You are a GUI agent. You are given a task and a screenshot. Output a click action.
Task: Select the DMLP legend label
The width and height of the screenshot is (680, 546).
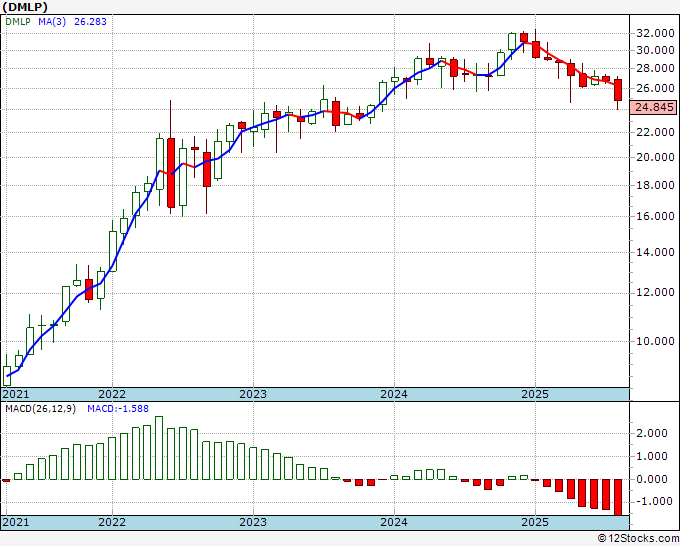pyautogui.click(x=18, y=21)
